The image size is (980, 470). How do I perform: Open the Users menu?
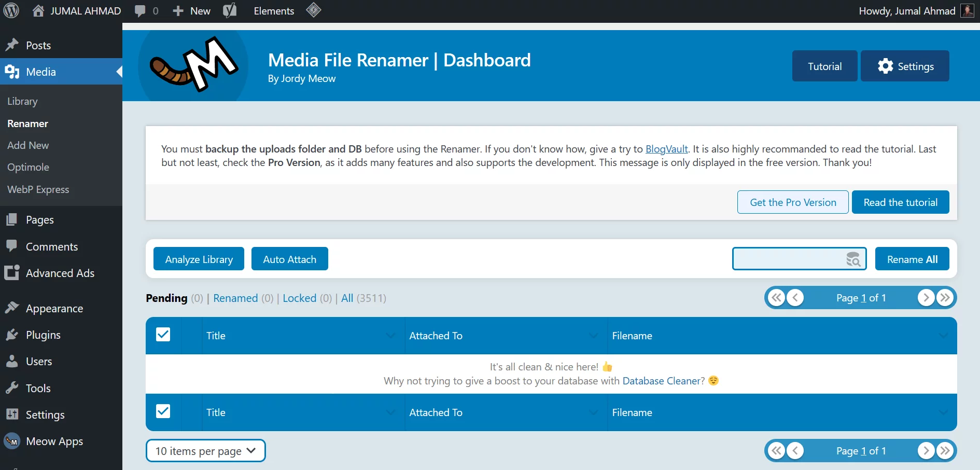click(61, 361)
